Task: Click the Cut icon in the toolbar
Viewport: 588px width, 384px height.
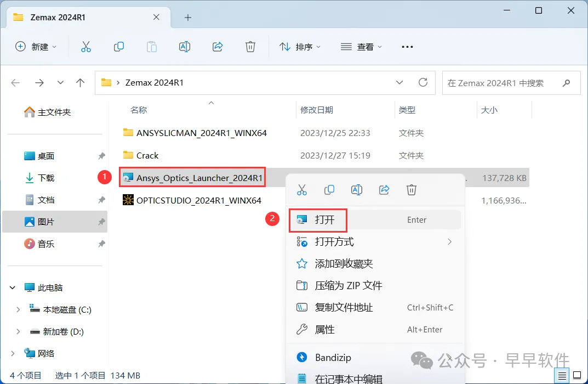Action: [86, 47]
